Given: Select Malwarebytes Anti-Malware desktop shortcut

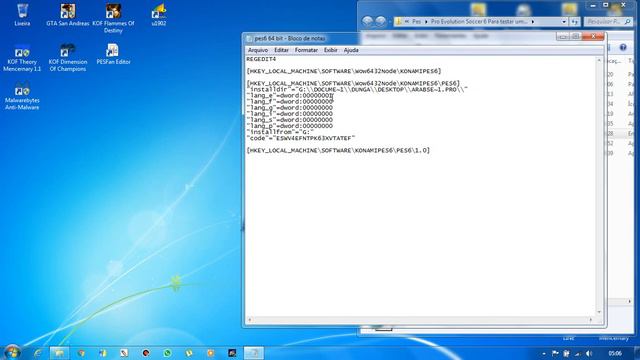Looking at the screenshot, I should point(22,96).
